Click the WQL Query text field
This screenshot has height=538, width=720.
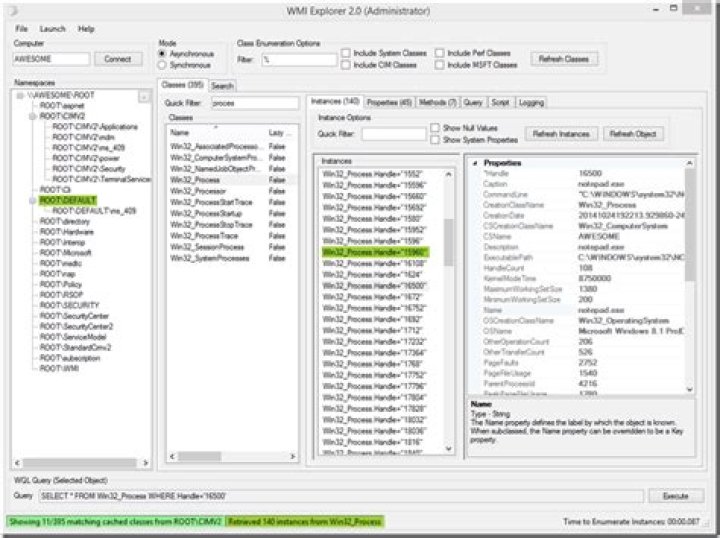coord(341,496)
